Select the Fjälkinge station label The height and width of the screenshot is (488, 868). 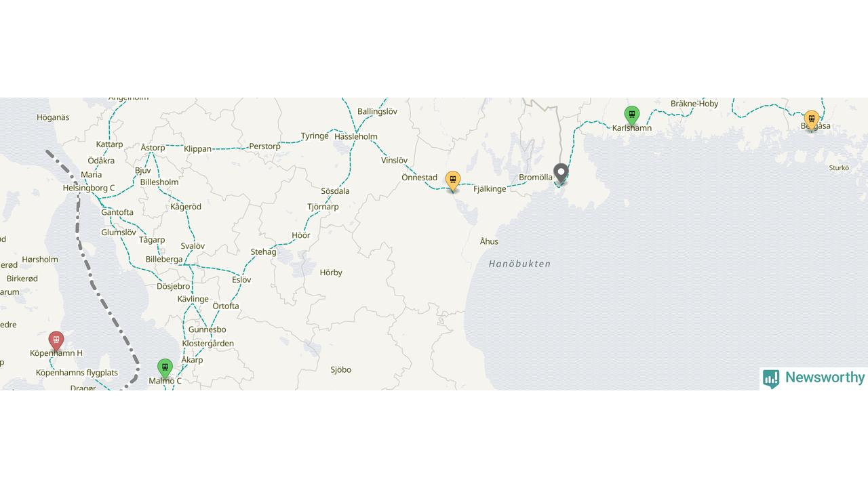point(490,189)
